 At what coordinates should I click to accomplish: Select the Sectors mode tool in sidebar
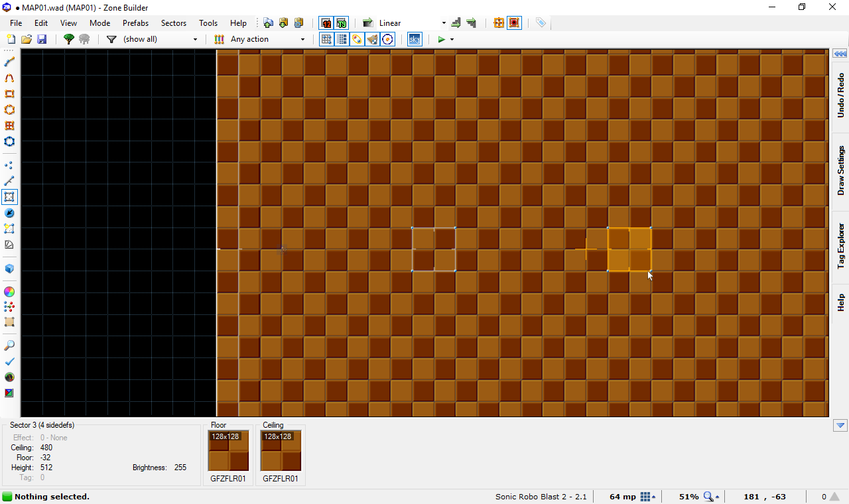(x=9, y=197)
